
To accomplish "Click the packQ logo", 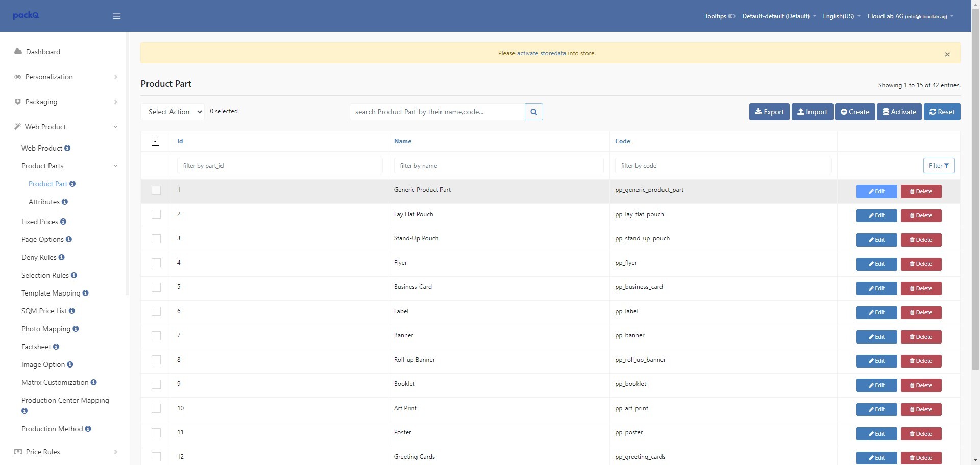I will tap(26, 15).
